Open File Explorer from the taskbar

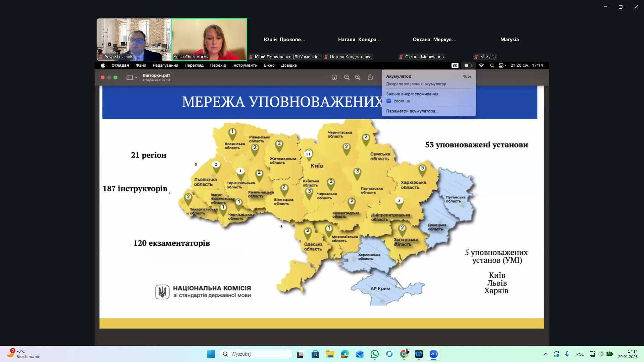tap(330, 354)
